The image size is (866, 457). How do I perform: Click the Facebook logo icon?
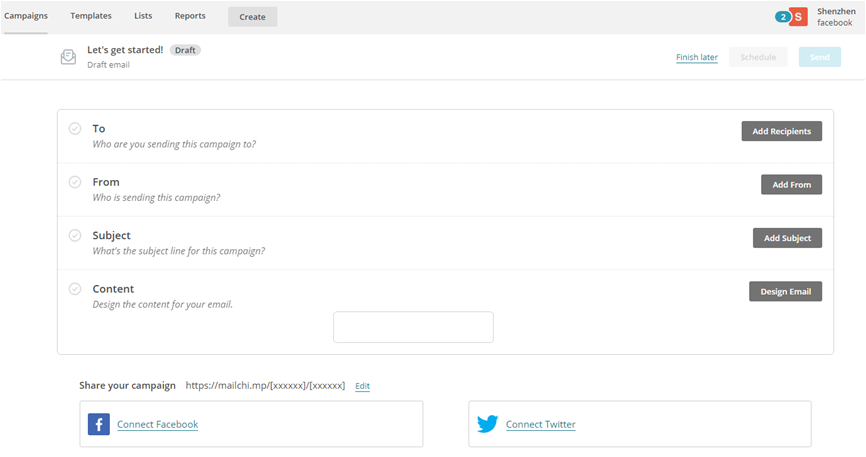[x=99, y=424]
